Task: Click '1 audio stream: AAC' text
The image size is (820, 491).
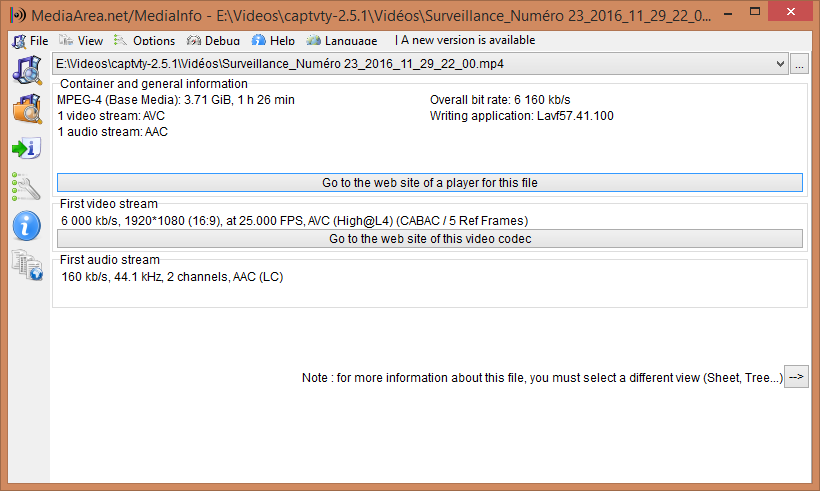Action: 112,132
